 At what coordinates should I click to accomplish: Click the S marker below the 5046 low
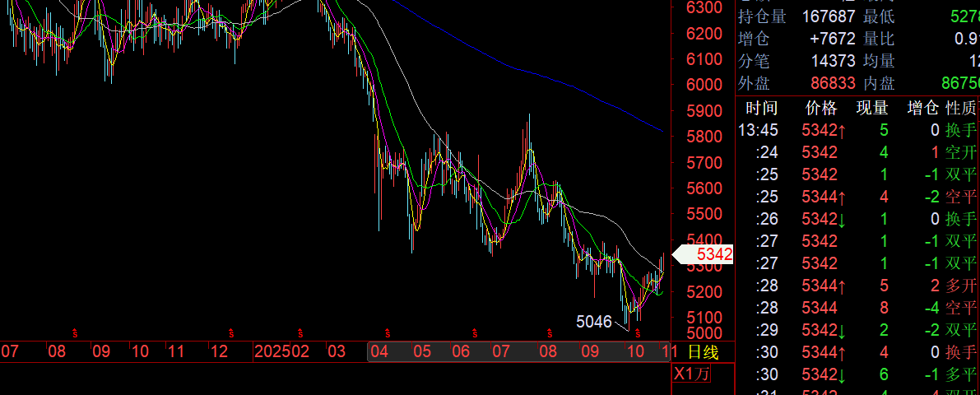coord(637,332)
